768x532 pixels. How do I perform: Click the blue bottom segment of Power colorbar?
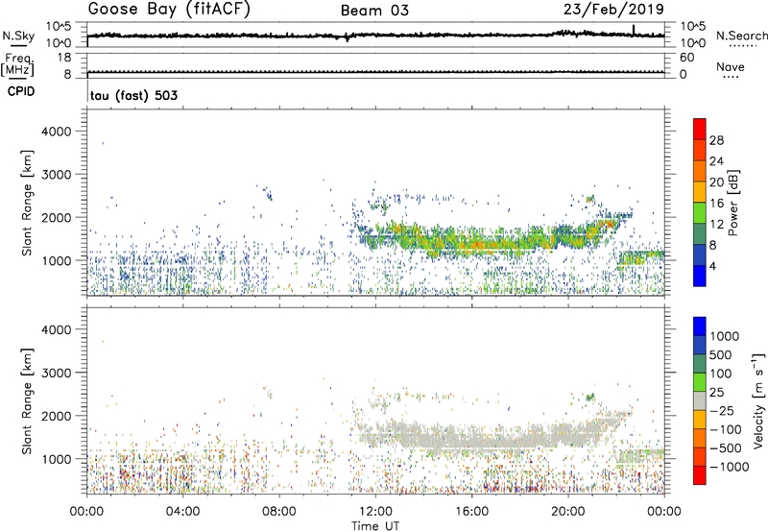[700, 276]
